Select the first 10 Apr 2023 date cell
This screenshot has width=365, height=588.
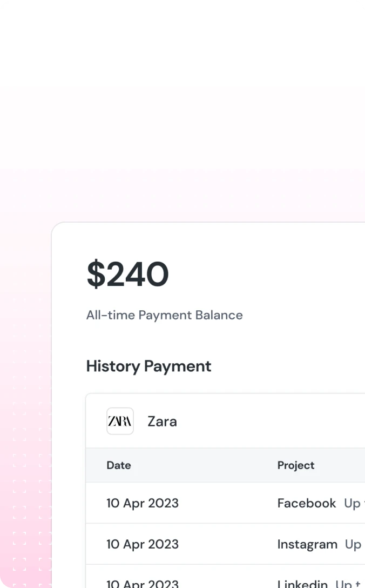[143, 503]
